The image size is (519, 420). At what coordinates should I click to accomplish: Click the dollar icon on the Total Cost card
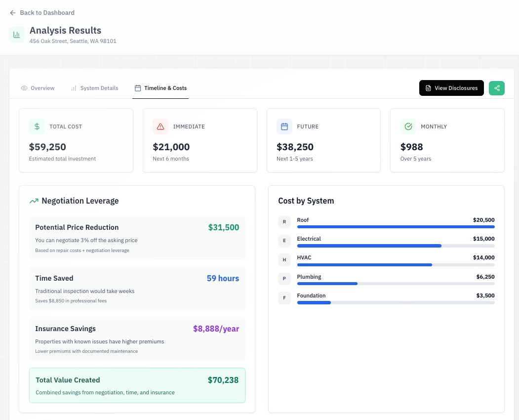pyautogui.click(x=37, y=126)
